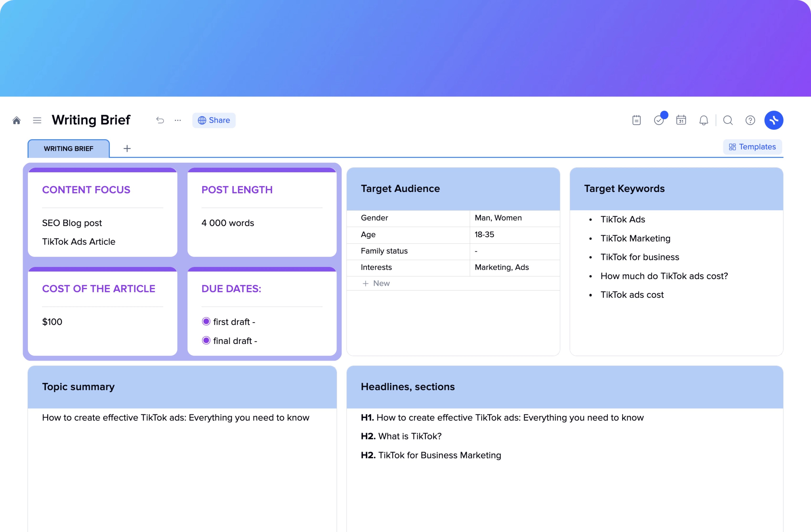Screen dimensions: 811x532
Task: Click the Writing Brief page title
Action: tap(91, 120)
